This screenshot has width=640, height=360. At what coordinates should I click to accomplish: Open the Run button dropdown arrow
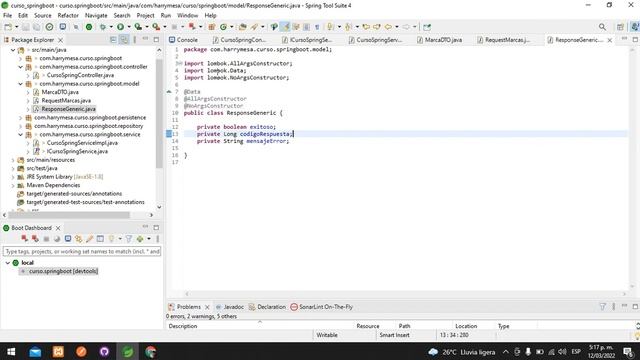pyautogui.click(x=129, y=27)
